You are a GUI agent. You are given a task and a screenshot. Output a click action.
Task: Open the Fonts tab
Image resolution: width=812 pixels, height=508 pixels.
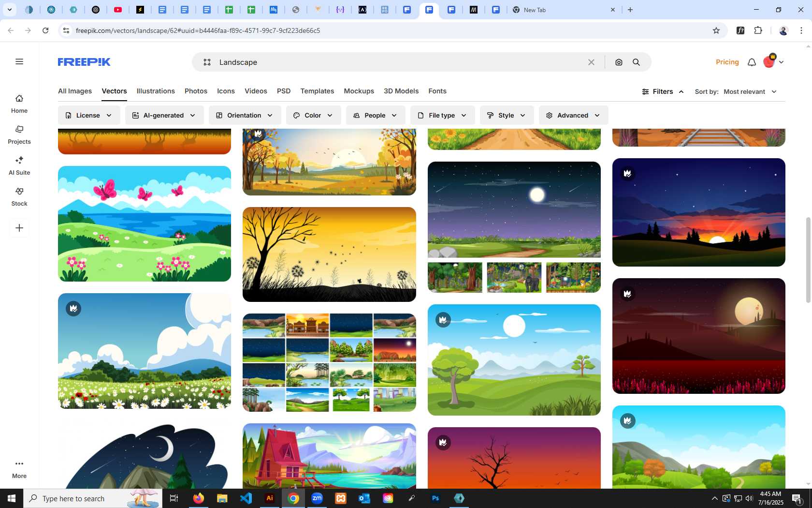(437, 91)
